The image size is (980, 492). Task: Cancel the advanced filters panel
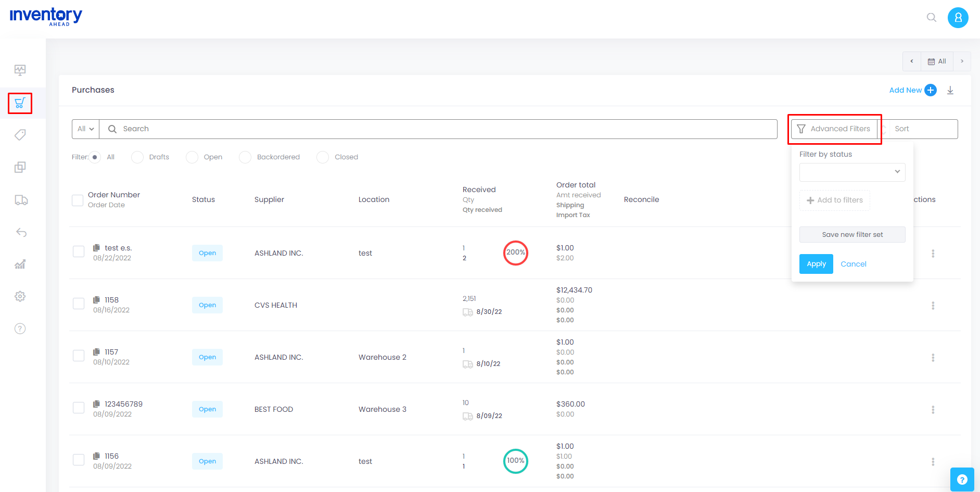click(x=854, y=264)
